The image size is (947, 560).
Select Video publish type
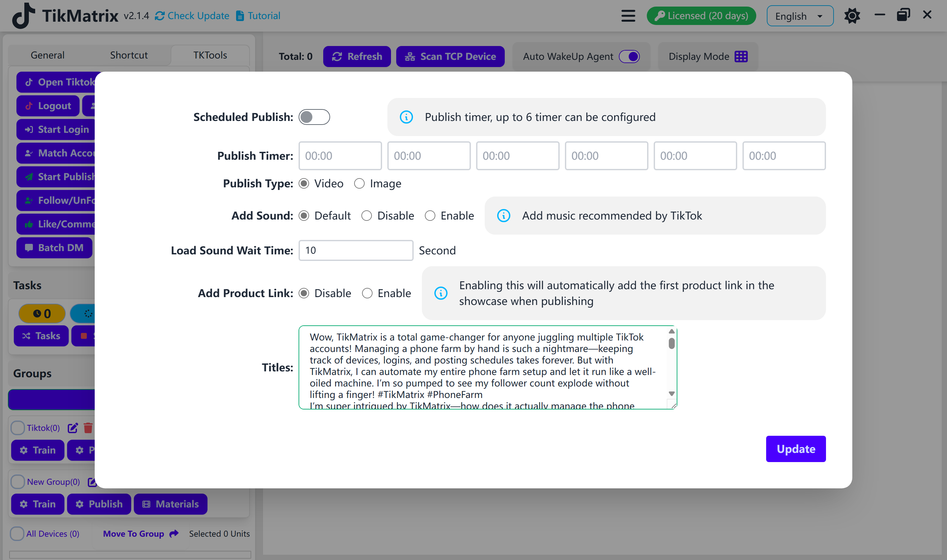pyautogui.click(x=304, y=183)
